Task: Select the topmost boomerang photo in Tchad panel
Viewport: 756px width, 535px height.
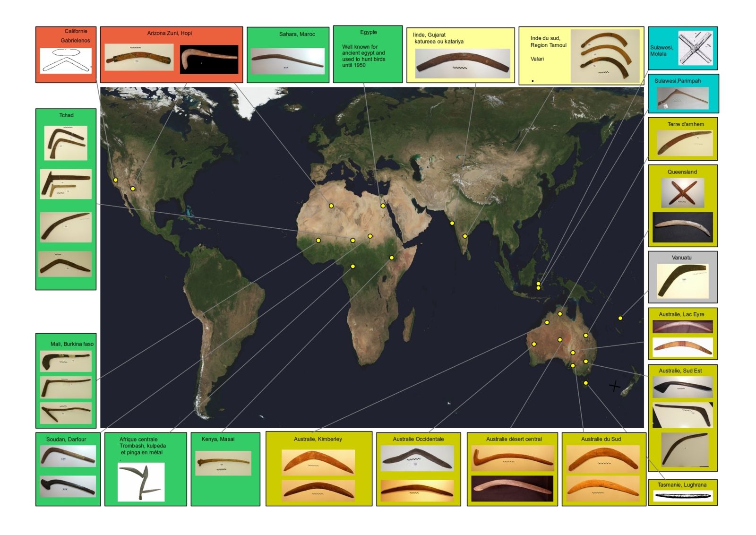Action: tap(66, 143)
